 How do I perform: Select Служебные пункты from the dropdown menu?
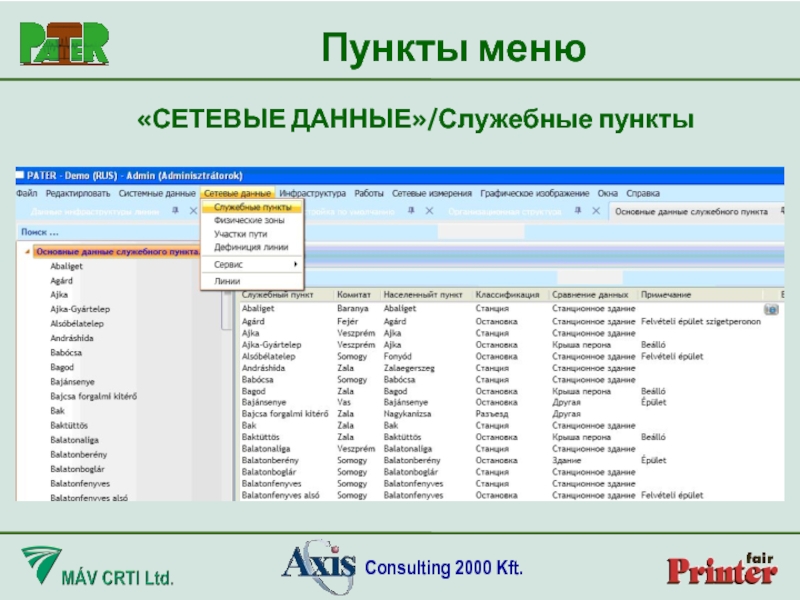tap(253, 207)
